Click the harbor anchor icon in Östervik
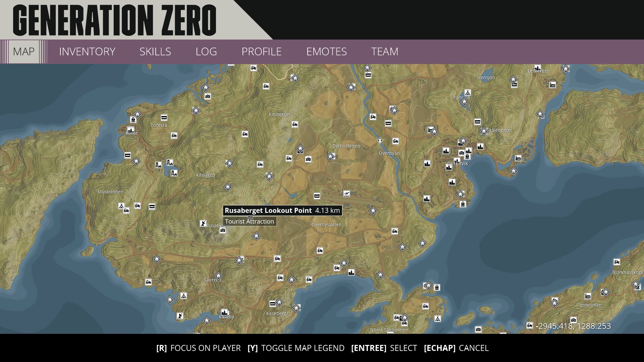 click(467, 157)
